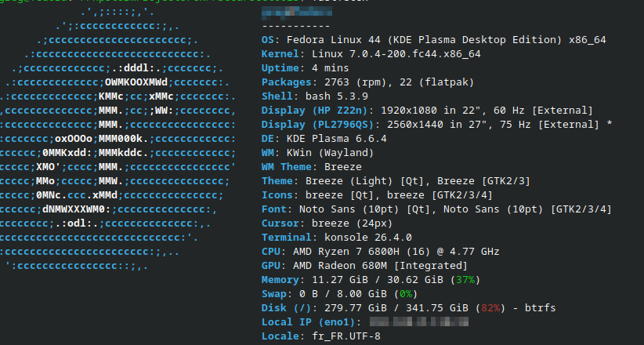Click the dashed separator line under the hostname
The image size is (644, 345).
(x=295, y=26)
